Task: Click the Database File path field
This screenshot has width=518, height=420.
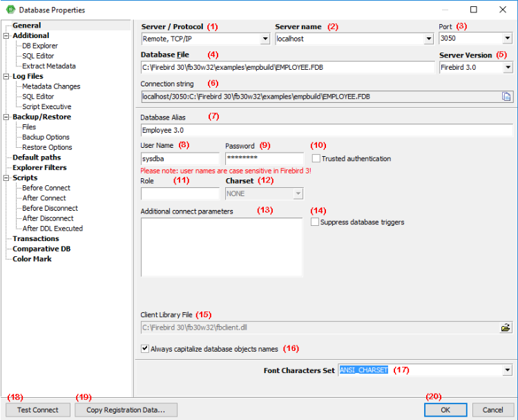Action: pyautogui.click(x=288, y=68)
